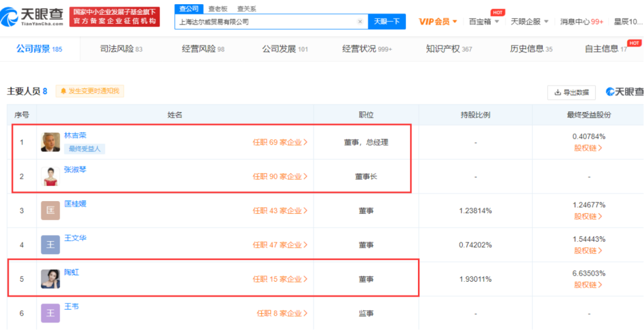Expand 任职 47 家企业 for 王文华
Viewport: 644px width, 330px height.
tap(280, 245)
